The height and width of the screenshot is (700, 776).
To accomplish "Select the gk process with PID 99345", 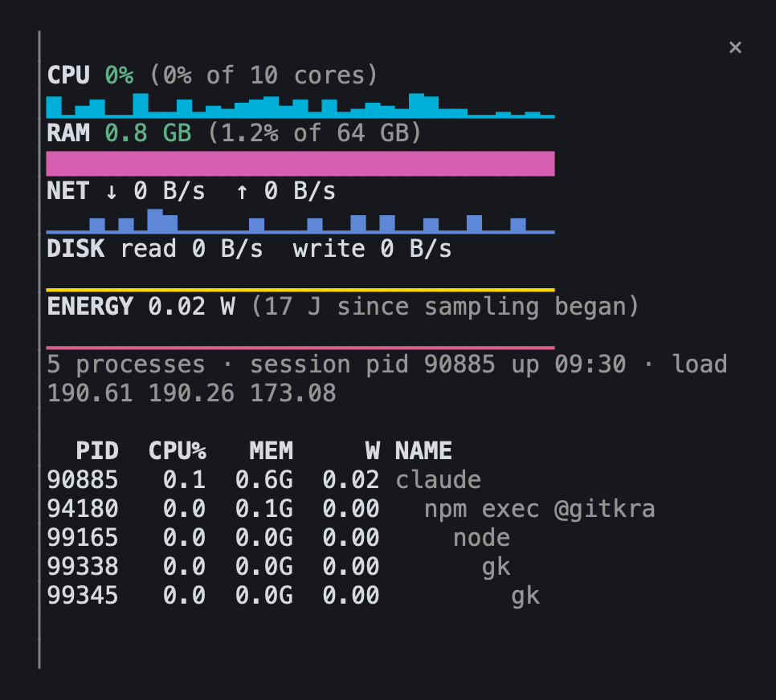I will click(525, 596).
